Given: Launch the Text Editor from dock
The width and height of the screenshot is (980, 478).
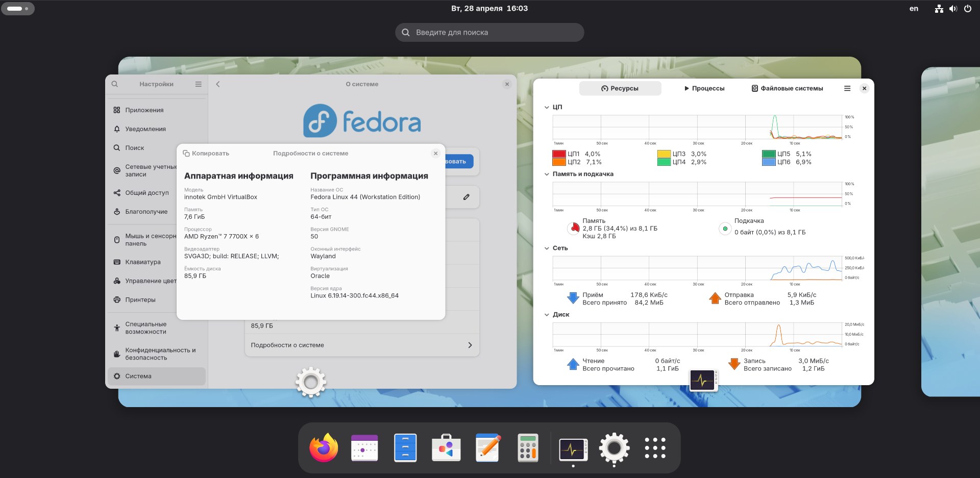Looking at the screenshot, I should tap(487, 448).
